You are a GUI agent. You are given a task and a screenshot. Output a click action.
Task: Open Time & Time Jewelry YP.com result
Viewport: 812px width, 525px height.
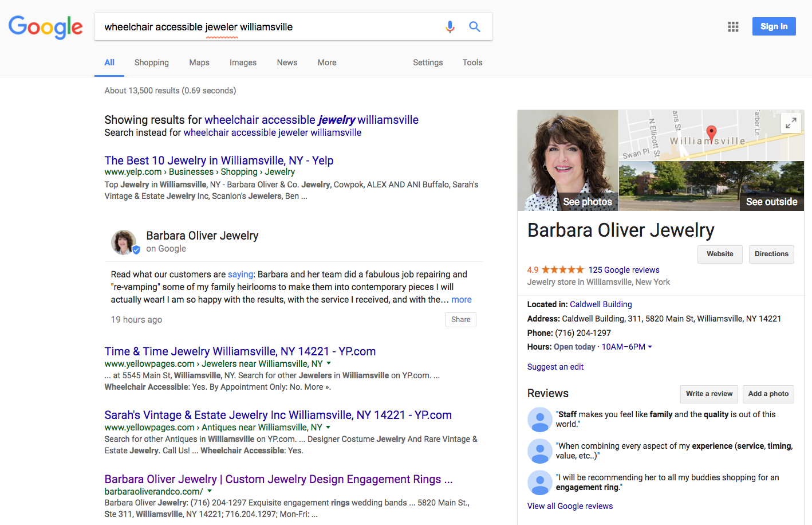240,351
